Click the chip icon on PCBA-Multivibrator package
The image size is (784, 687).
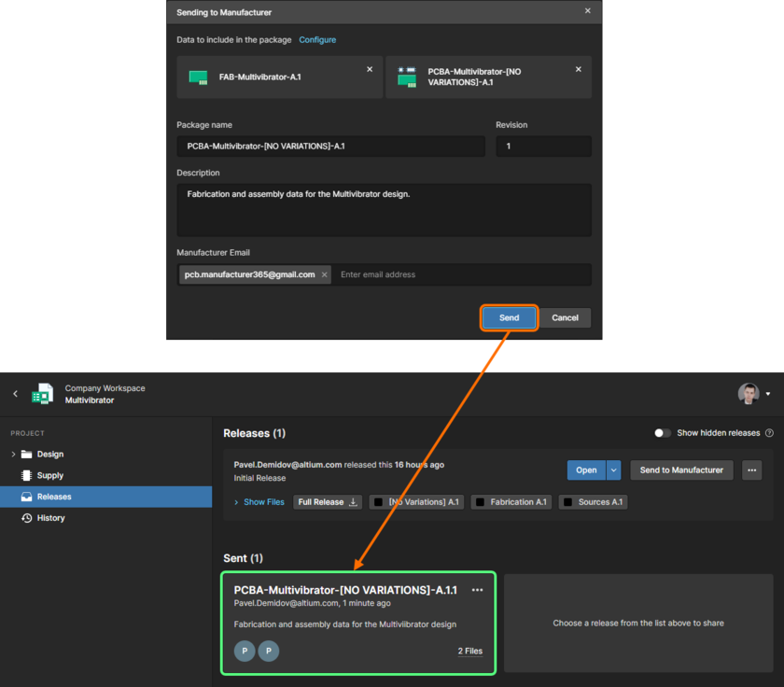point(407,77)
